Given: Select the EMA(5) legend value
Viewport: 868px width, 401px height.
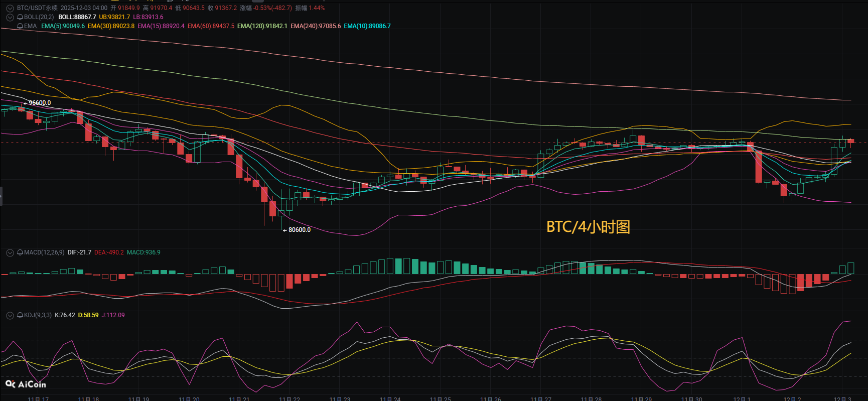Looking at the screenshot, I should [63, 26].
